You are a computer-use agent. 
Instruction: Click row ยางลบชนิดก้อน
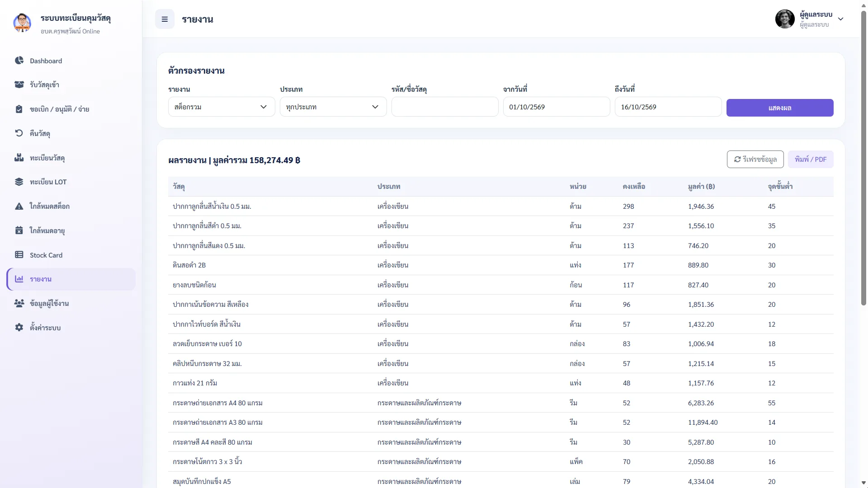point(501,285)
